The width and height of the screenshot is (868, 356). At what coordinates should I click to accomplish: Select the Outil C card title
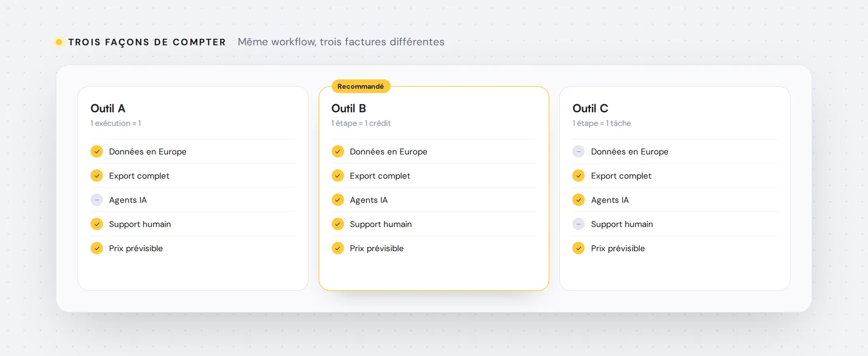tap(590, 109)
